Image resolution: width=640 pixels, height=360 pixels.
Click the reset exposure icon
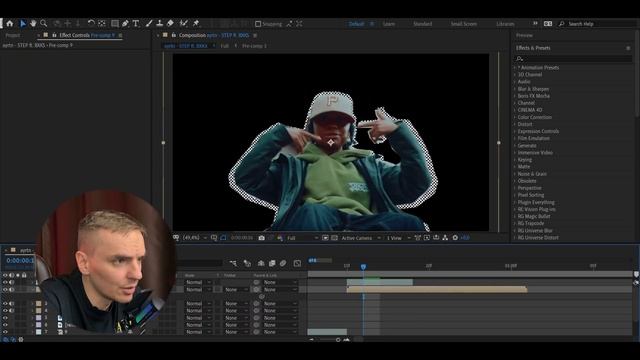pyautogui.click(x=455, y=238)
